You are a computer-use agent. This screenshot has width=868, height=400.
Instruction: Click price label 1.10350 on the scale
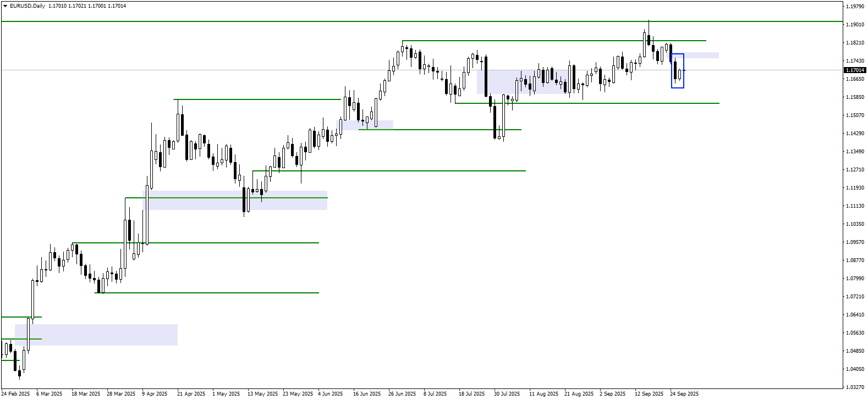coord(855,224)
